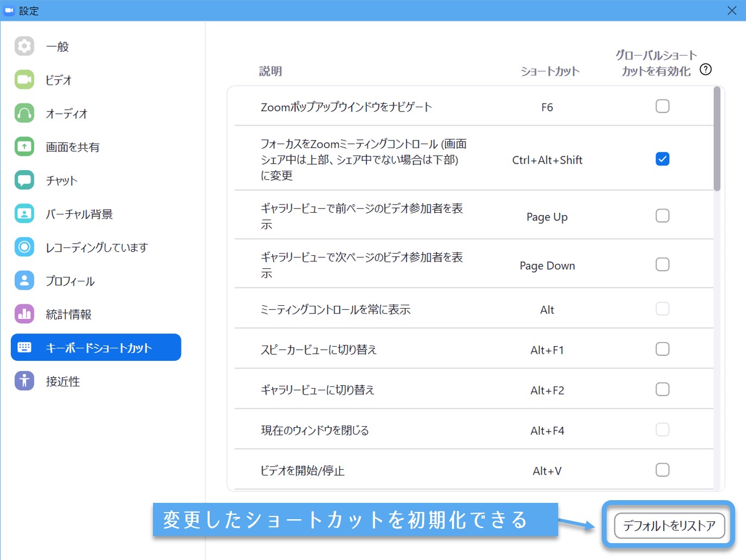Edit the Page Down shortcut field

pos(547,266)
